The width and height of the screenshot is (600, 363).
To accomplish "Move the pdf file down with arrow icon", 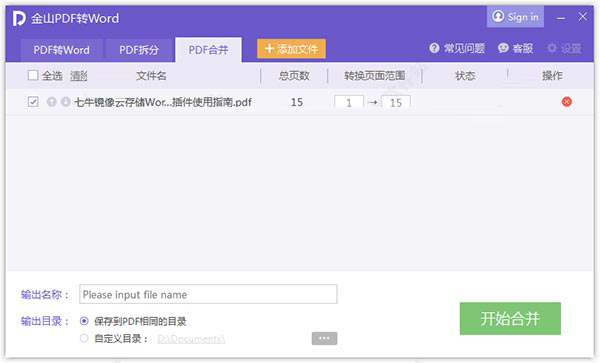I will tap(65, 102).
